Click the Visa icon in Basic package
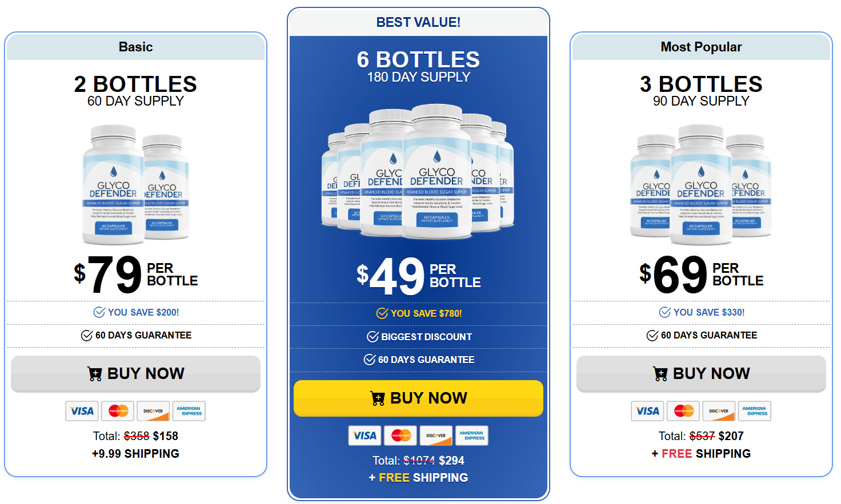The height and width of the screenshot is (504, 841). [x=82, y=411]
